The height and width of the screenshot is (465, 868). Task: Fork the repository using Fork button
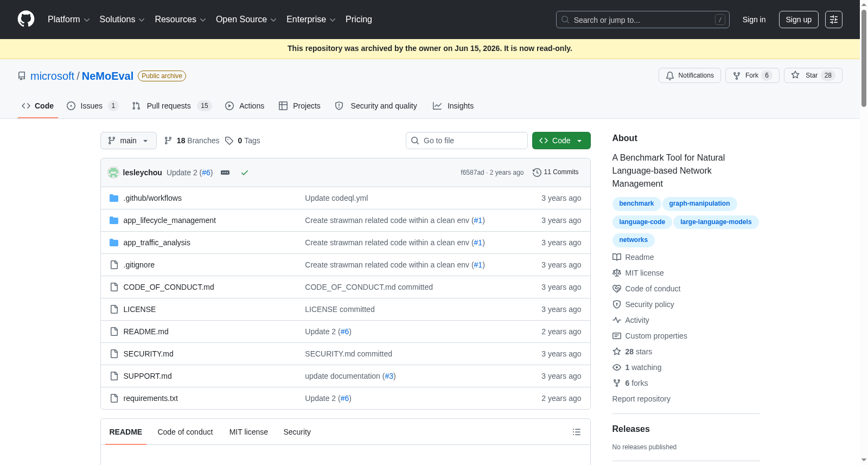pos(752,75)
